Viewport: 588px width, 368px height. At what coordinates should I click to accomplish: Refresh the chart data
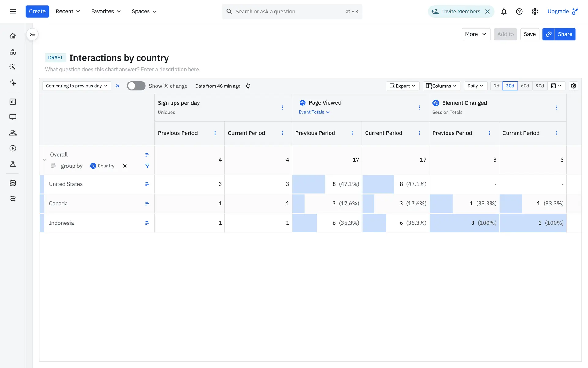(x=248, y=86)
